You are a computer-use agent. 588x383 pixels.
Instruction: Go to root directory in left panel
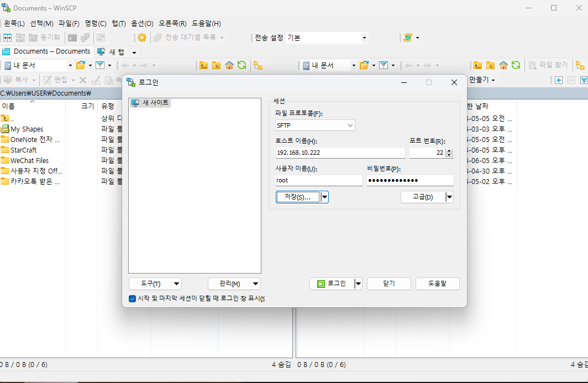[217, 65]
